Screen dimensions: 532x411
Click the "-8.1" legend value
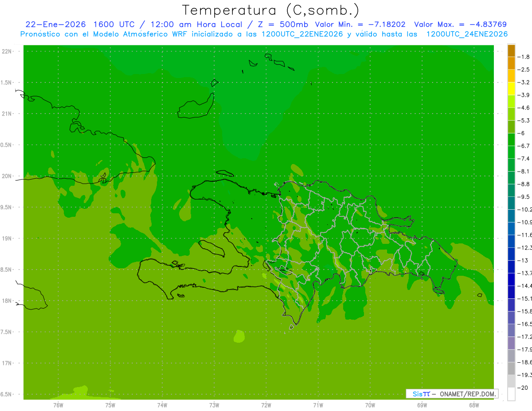[x=524, y=171]
